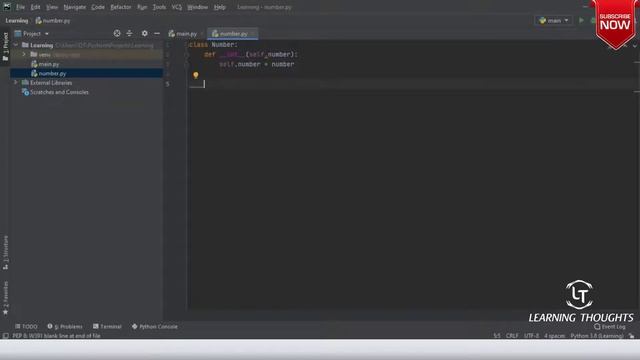640x360 pixels.
Task: Open the Python Console tool window
Action: pyautogui.click(x=155, y=327)
